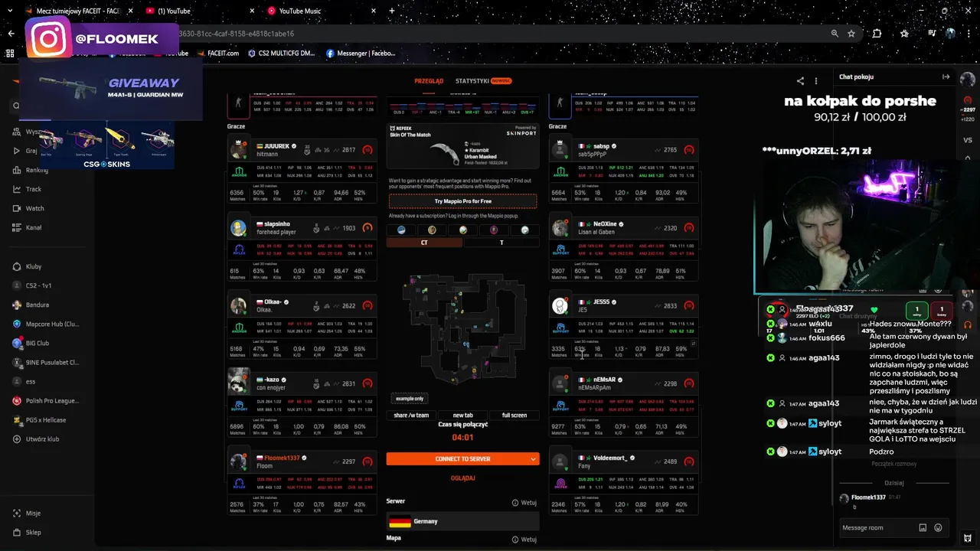Viewport: 980px width, 551px height.
Task: Open the browser extensions puzzle icon
Action: pyautogui.click(x=877, y=34)
